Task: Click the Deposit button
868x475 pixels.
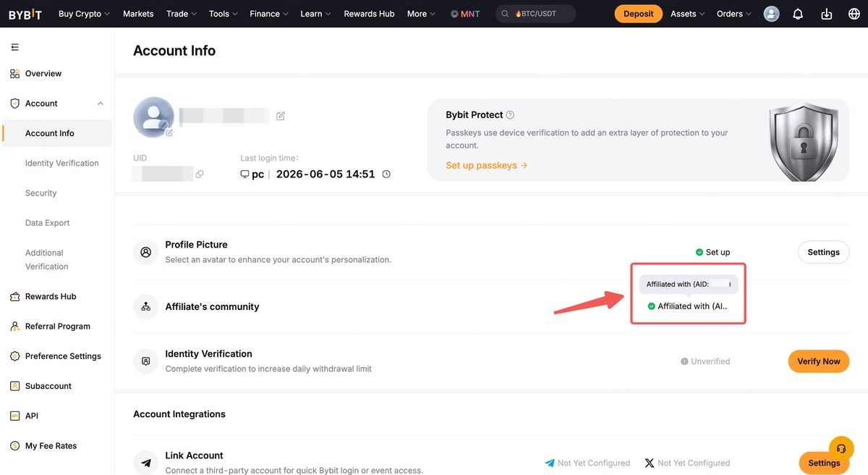Action: pyautogui.click(x=639, y=14)
